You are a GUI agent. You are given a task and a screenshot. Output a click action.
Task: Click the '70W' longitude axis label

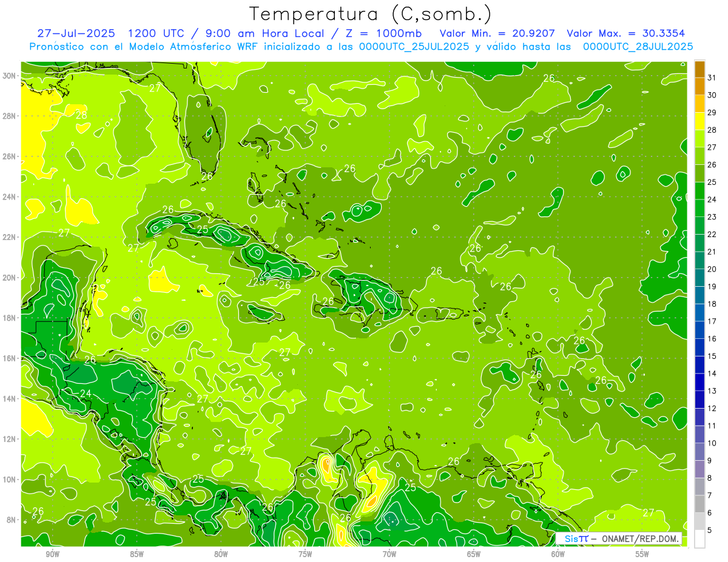click(x=389, y=554)
